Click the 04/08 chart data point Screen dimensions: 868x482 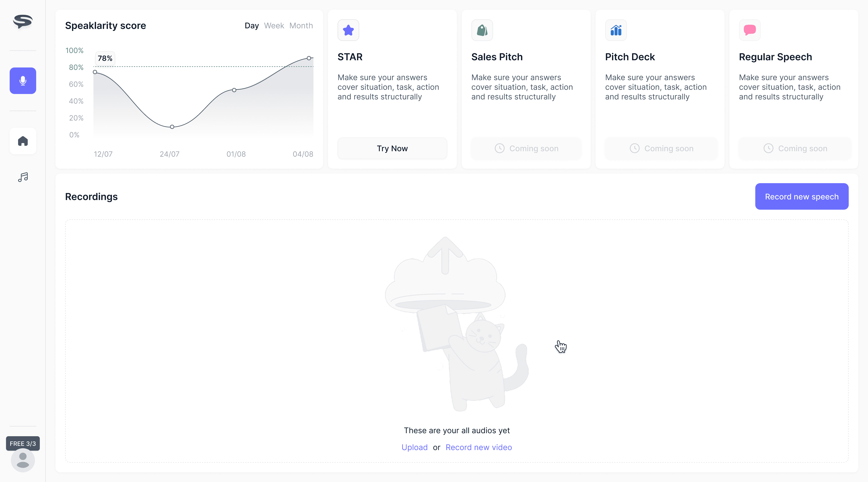[x=309, y=58]
